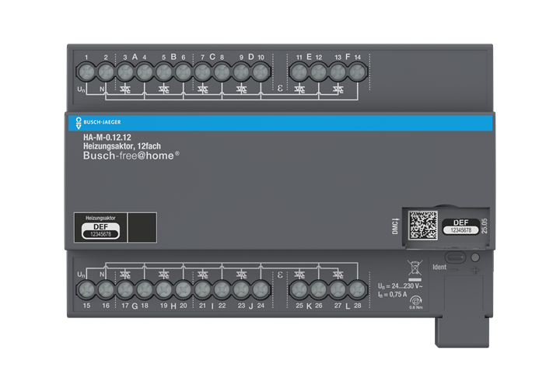
Task: Click the triac symbol under channel A
Action: (125, 89)
